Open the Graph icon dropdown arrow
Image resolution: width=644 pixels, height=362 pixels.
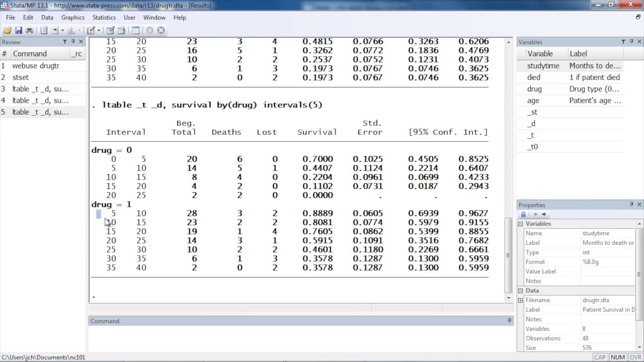[79, 30]
